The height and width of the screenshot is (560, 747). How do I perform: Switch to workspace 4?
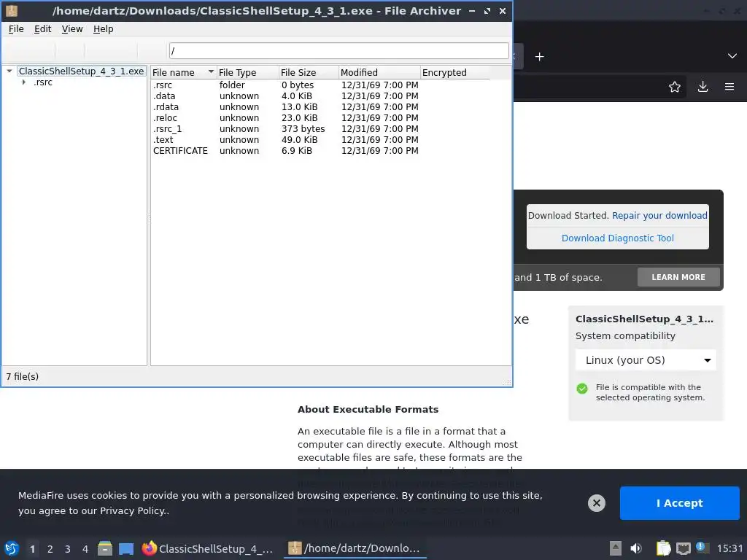(85, 549)
